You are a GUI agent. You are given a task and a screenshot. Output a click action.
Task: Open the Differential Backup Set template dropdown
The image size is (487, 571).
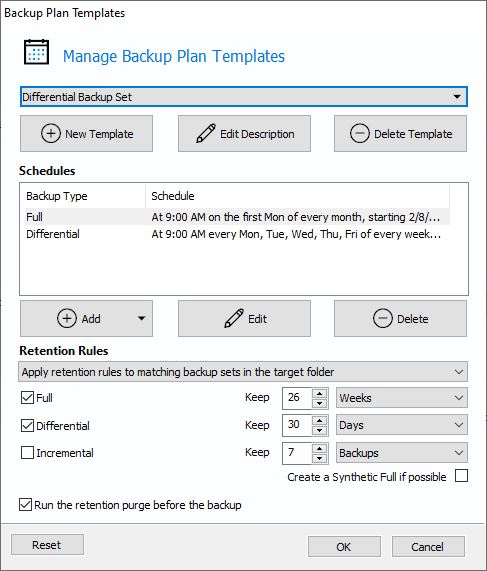(244, 97)
